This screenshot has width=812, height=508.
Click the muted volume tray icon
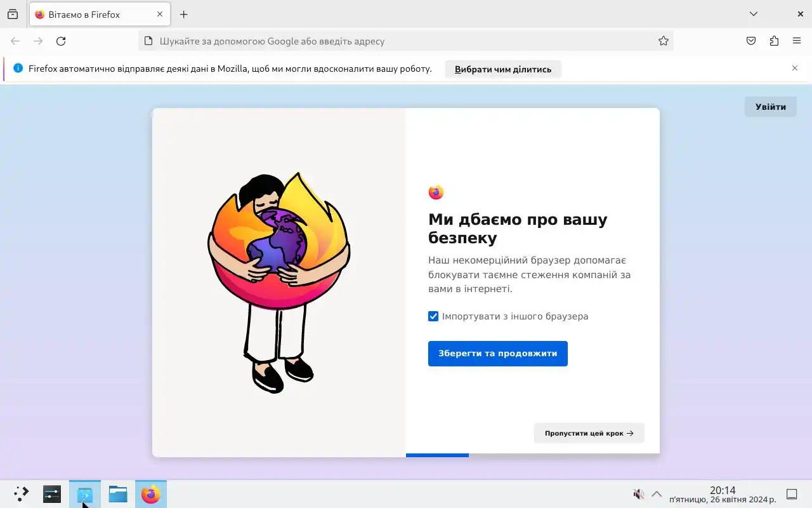pos(639,494)
